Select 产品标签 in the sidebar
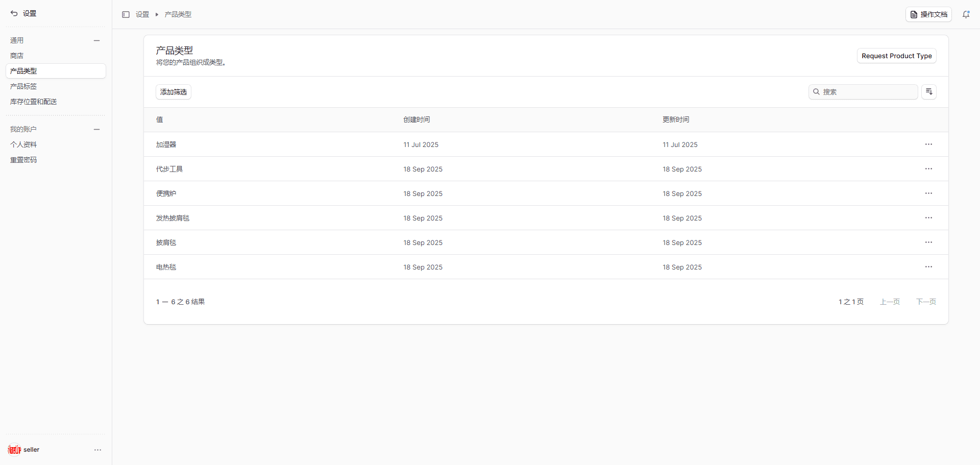 [23, 86]
